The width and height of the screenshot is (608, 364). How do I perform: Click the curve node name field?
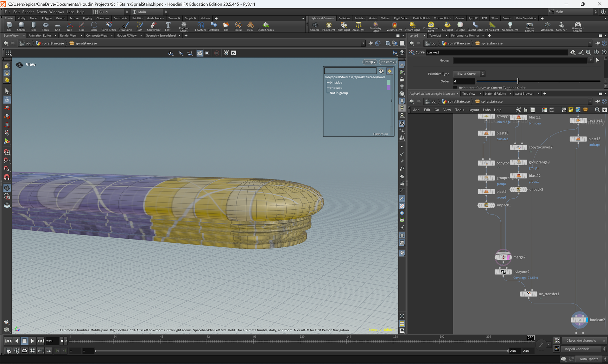tap(496, 52)
